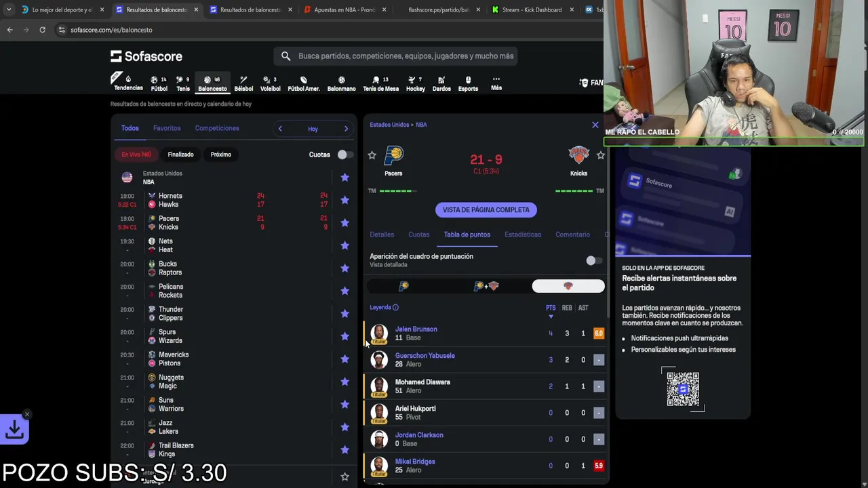Screen dimensions: 868x488
Task: Select the Voleibol sport icon
Action: (270, 83)
